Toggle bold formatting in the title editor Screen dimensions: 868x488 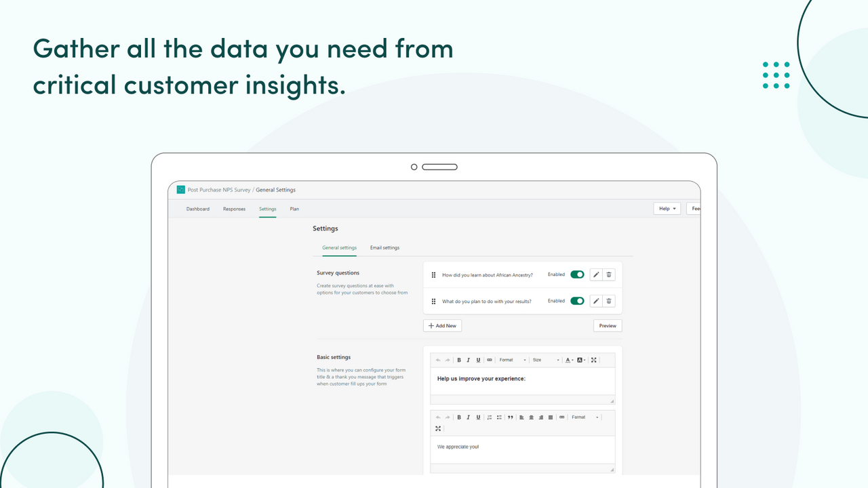pyautogui.click(x=459, y=360)
